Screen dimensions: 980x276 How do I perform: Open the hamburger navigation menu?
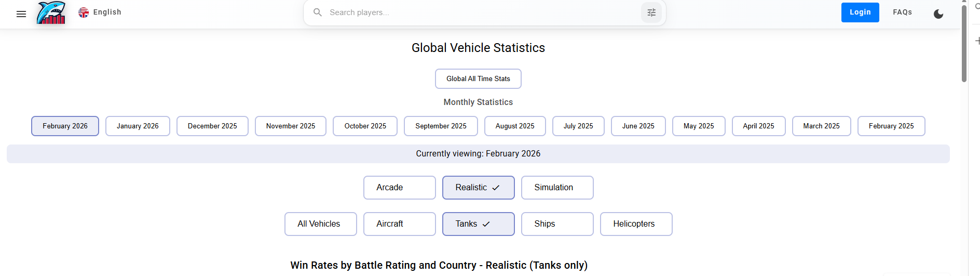click(21, 14)
